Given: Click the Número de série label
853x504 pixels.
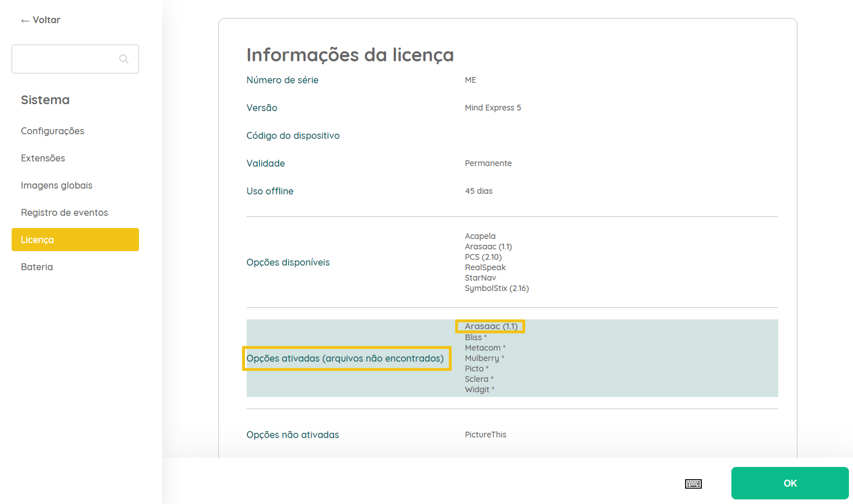Looking at the screenshot, I should (x=283, y=80).
